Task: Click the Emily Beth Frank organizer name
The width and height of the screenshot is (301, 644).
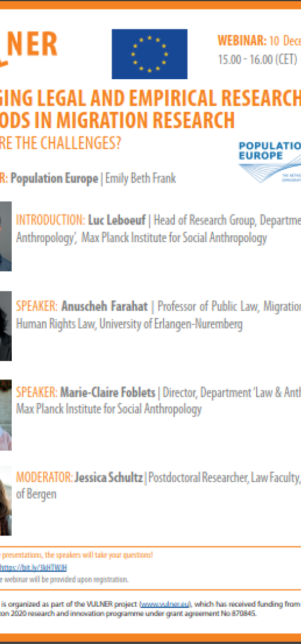Action: pos(140,178)
